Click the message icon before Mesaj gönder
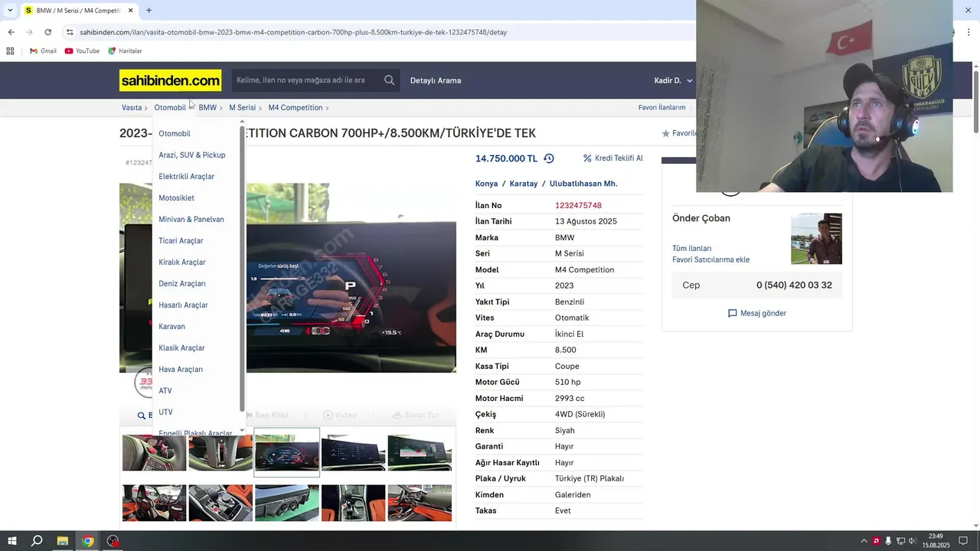 [732, 313]
